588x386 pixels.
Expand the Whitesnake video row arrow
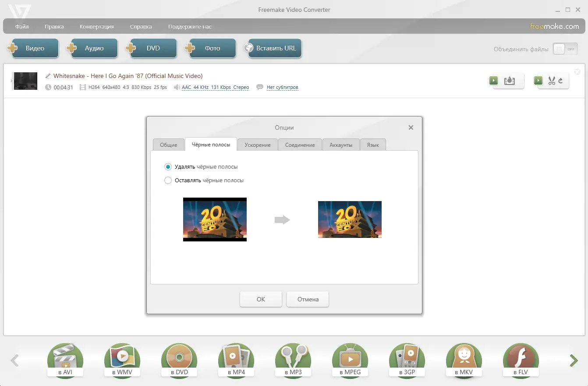click(x=11, y=81)
